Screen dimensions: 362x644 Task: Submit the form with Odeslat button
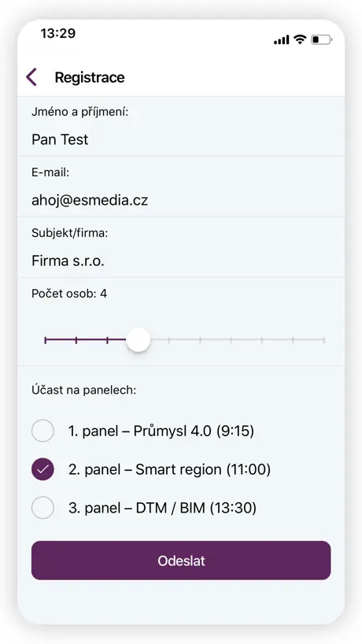coord(181,561)
